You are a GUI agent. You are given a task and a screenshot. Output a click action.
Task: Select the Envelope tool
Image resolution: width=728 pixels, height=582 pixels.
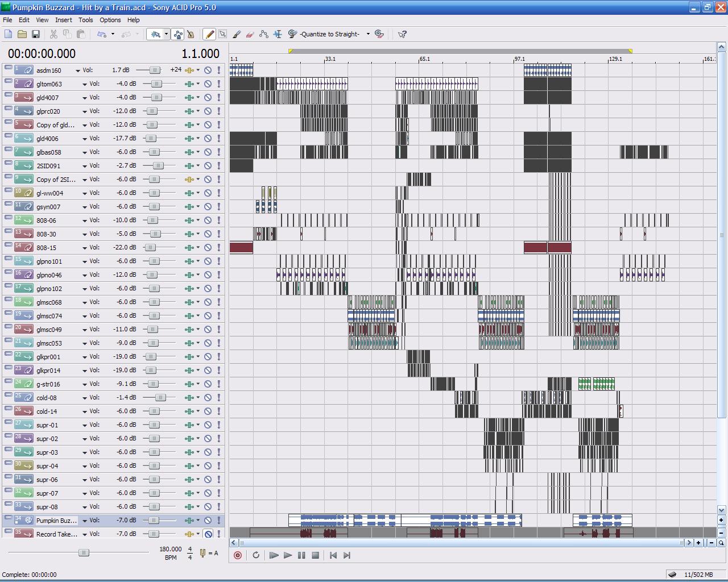click(x=264, y=34)
